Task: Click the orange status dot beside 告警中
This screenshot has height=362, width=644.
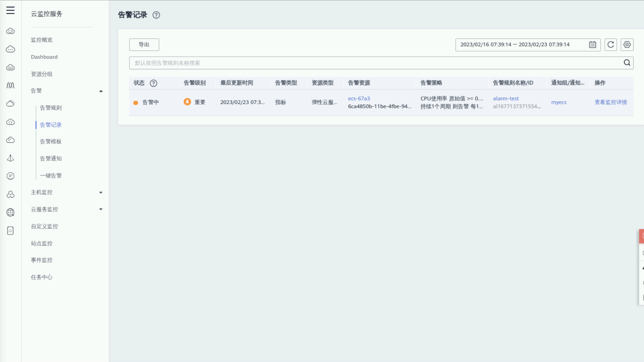Action: click(136, 103)
